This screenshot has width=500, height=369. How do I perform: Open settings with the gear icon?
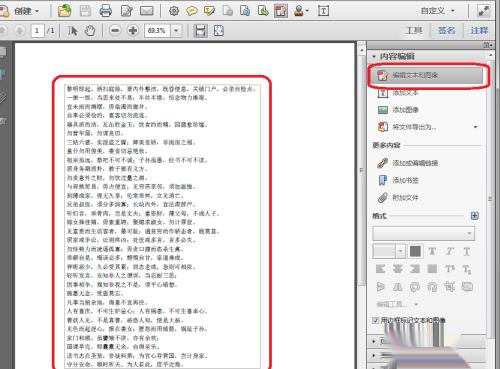174,11
